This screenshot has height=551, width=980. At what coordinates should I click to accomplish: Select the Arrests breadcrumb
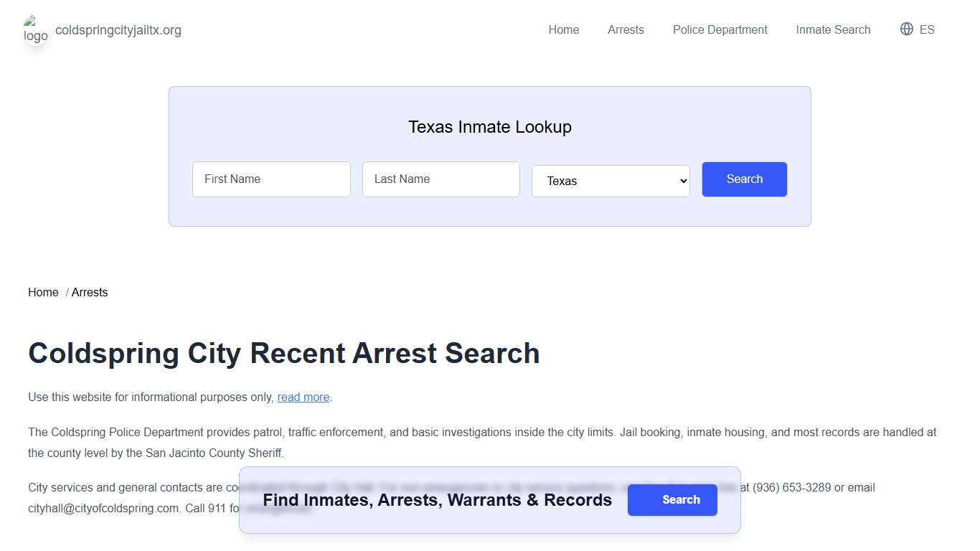[89, 292]
